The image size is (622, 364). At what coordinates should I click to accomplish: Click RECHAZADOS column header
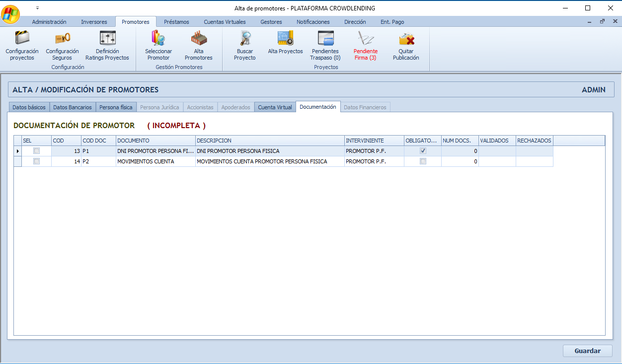[x=534, y=141]
